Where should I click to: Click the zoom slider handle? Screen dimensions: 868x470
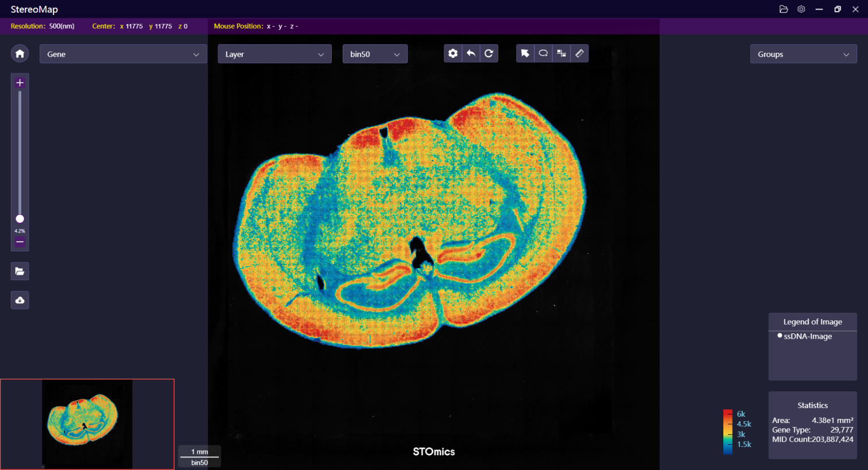[20, 219]
